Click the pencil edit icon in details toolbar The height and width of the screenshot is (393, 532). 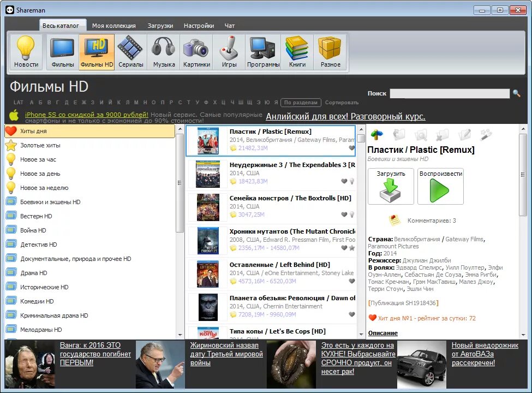click(464, 135)
